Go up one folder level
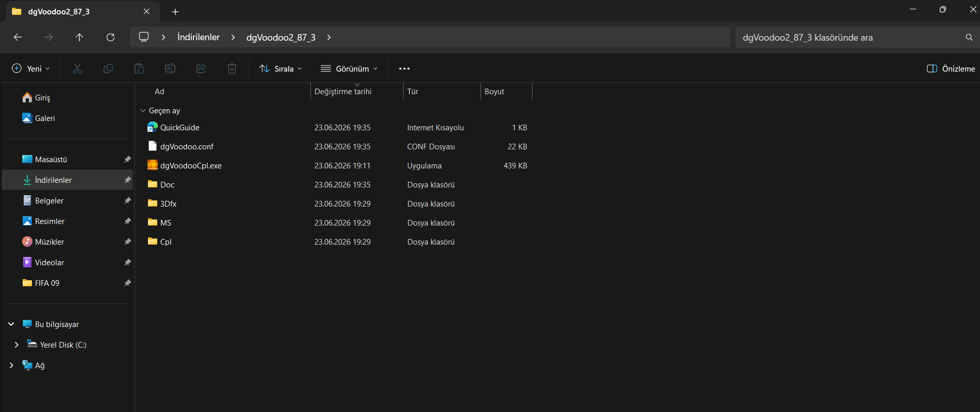 [x=79, y=37]
